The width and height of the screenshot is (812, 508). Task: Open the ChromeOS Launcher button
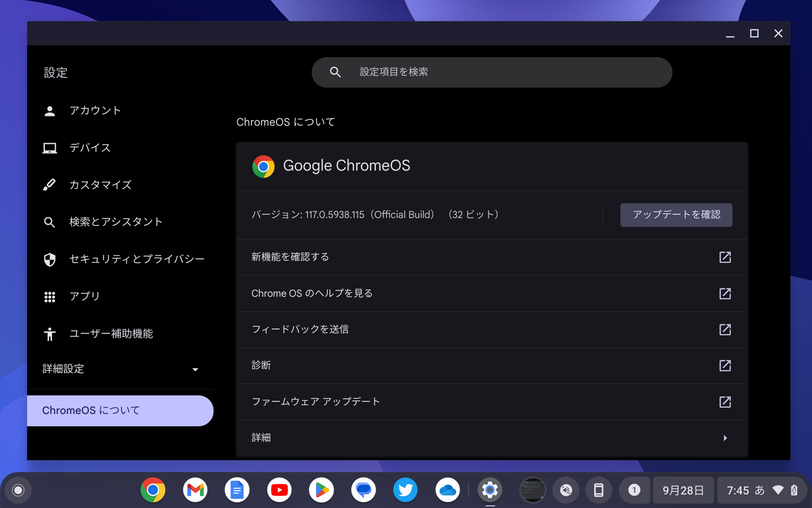tap(18, 490)
